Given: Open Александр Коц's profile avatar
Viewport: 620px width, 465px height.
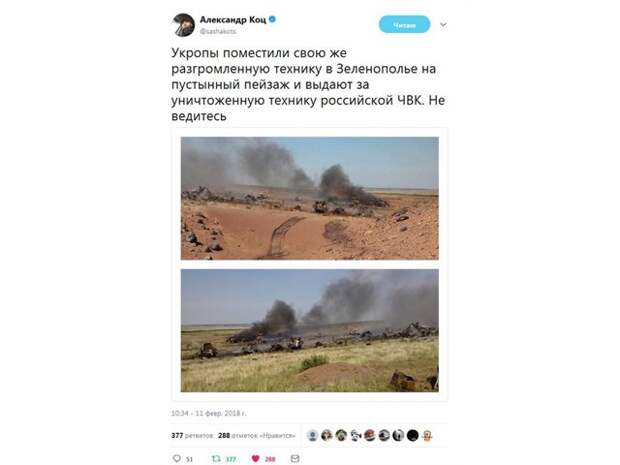Looking at the screenshot, I should [x=183, y=25].
